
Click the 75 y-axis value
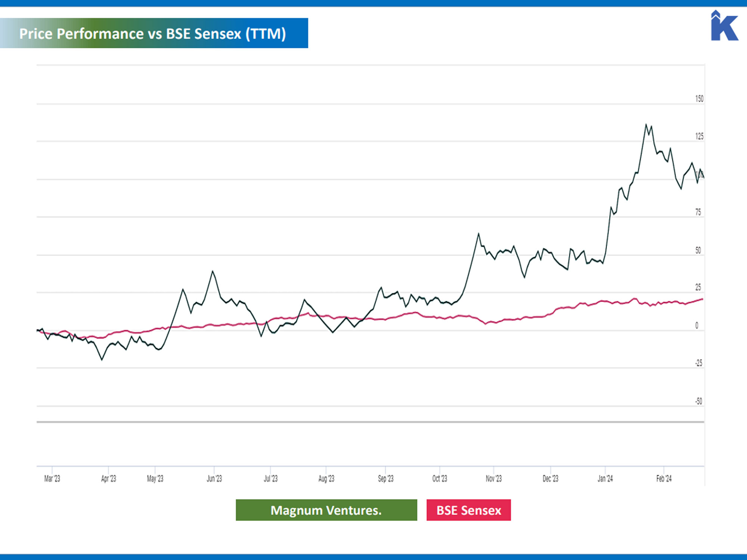pyautogui.click(x=698, y=212)
